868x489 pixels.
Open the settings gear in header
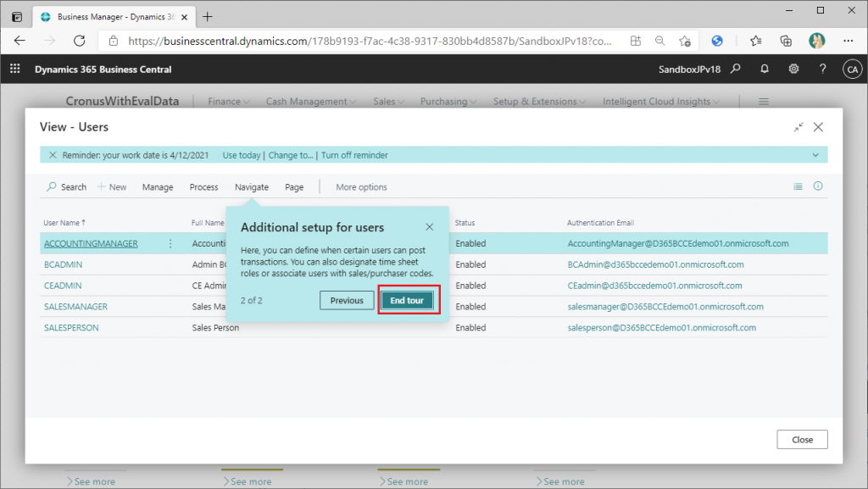[x=793, y=69]
